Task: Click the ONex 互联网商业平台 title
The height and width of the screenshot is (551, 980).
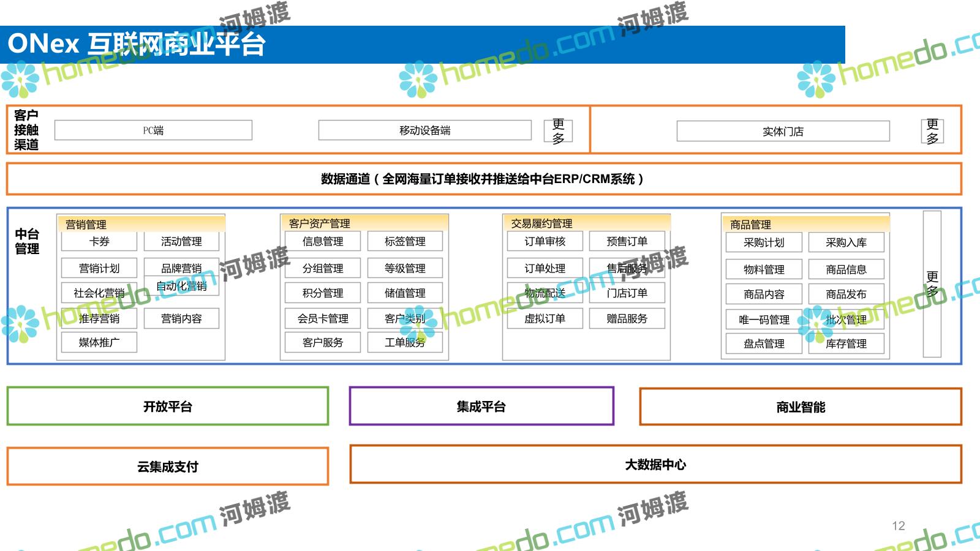Action: [x=136, y=44]
